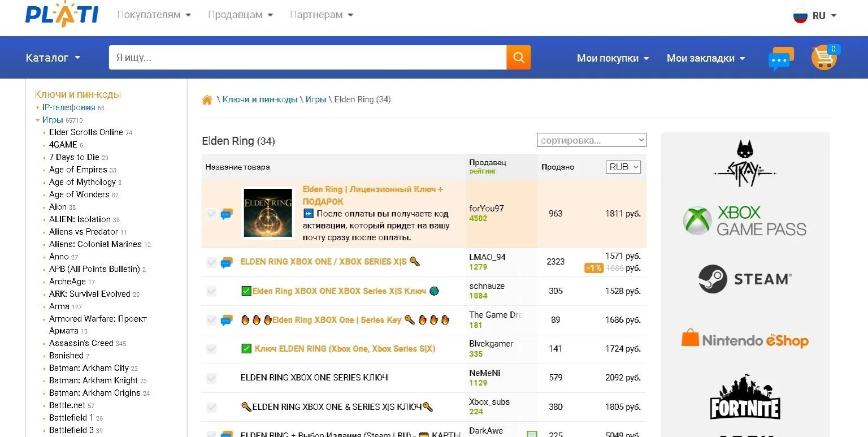Screen dimensions: 868x437
Task: Click in the Я ищу search field
Action: [x=308, y=58]
